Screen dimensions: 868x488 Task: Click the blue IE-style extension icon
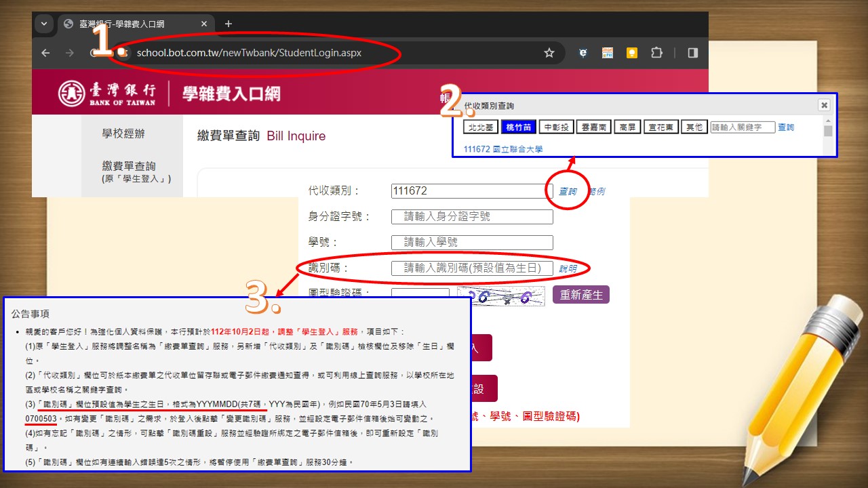[x=583, y=53]
